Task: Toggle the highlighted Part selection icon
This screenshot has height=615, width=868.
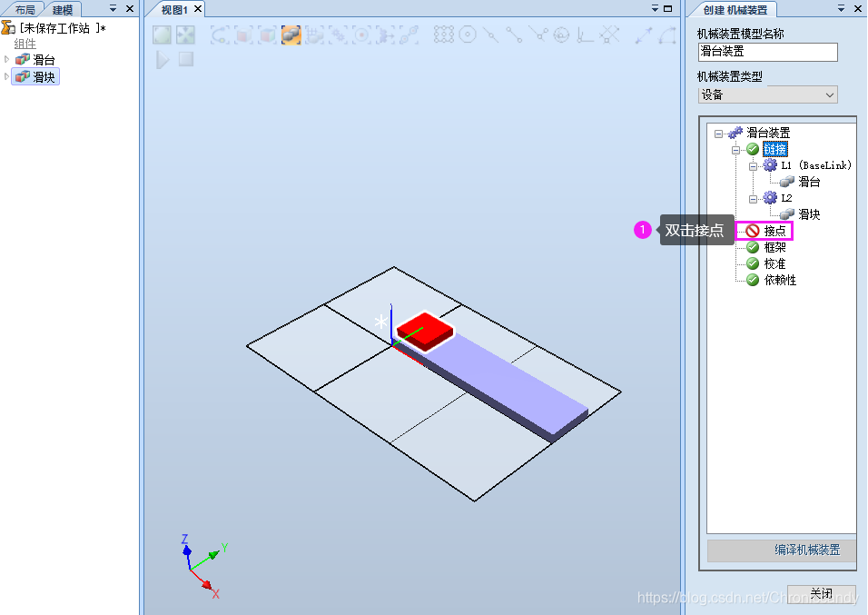Action: [x=291, y=35]
